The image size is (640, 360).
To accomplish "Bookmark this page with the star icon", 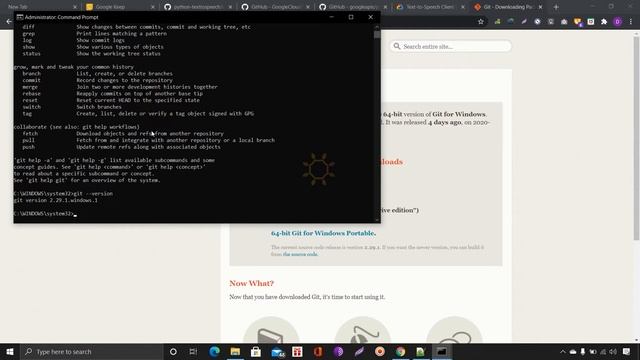I will pyautogui.click(x=481, y=22).
